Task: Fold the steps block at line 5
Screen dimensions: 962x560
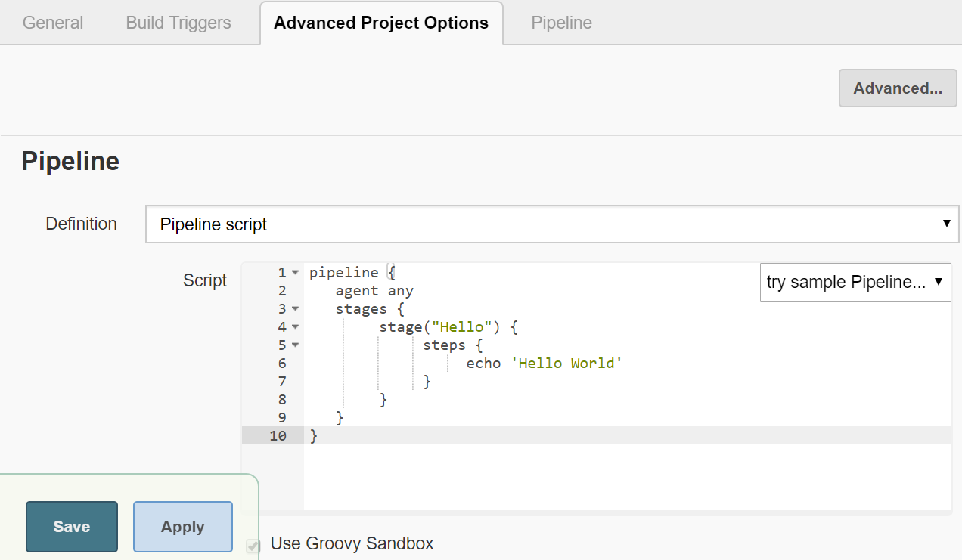Action: point(295,345)
